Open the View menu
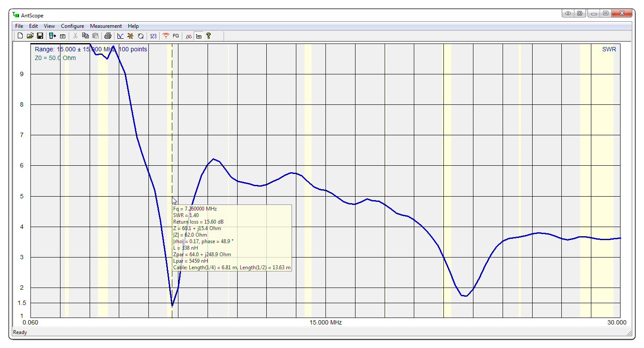The width and height of the screenshot is (644, 348). [x=49, y=26]
